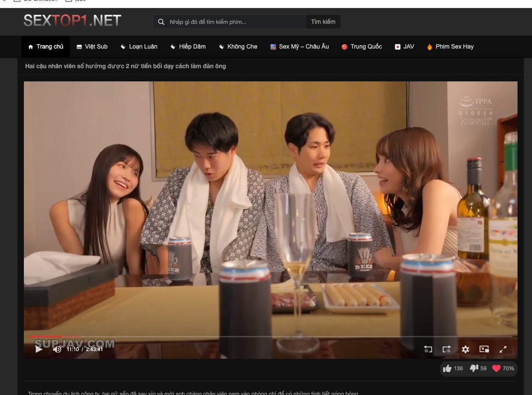Select the Trung Quốc category

coord(361,46)
